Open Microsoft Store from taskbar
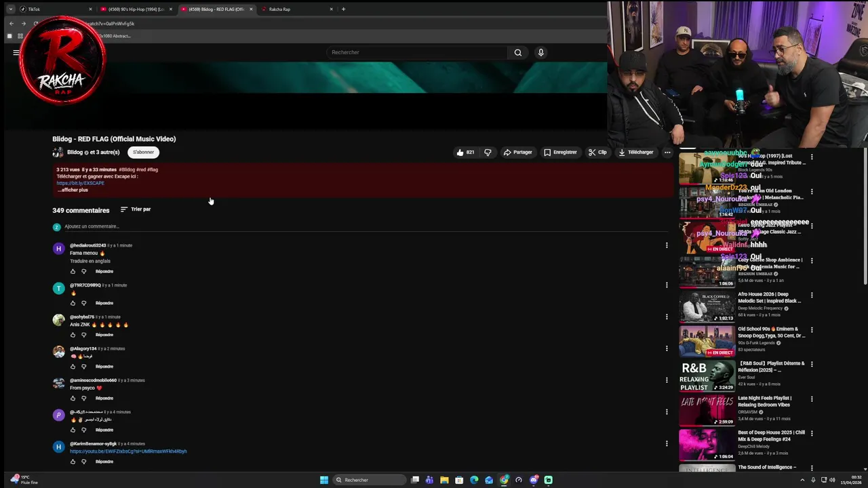868x488 pixels. [x=459, y=480]
